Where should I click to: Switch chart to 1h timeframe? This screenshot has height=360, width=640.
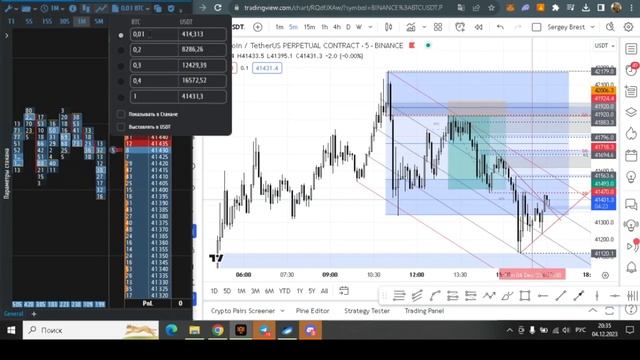[324, 27]
